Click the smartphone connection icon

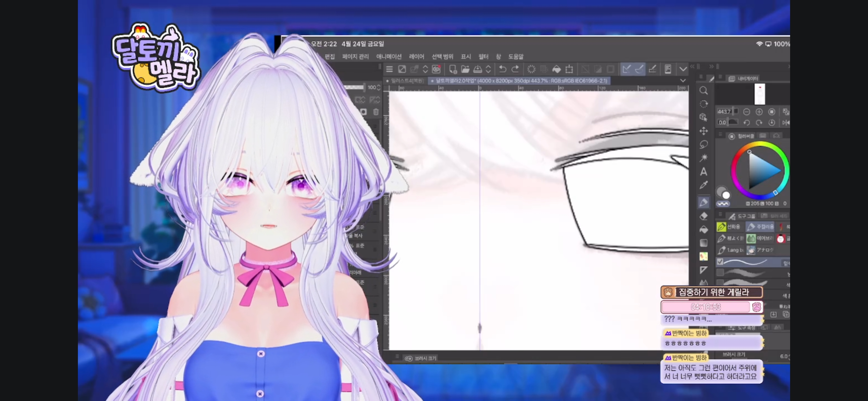point(667,69)
